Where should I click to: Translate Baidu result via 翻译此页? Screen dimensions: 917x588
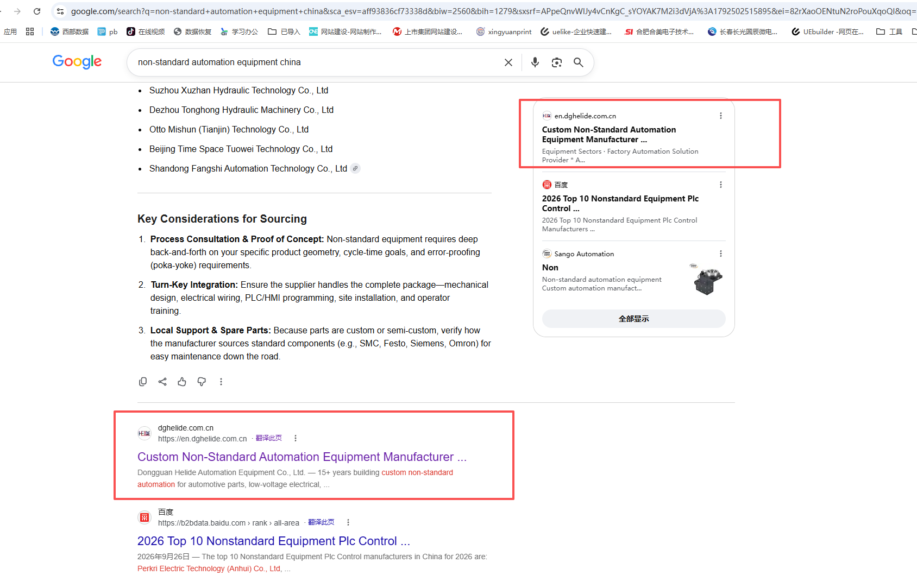321,522
